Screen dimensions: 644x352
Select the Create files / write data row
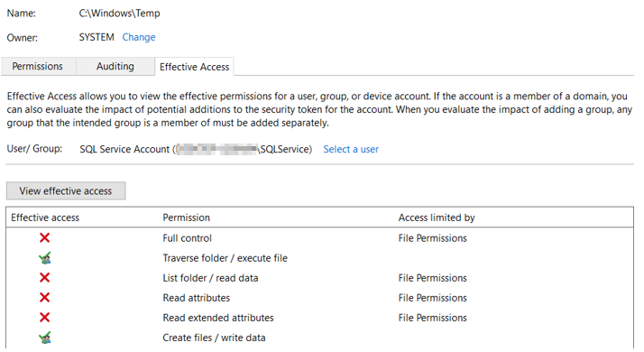(x=319, y=338)
